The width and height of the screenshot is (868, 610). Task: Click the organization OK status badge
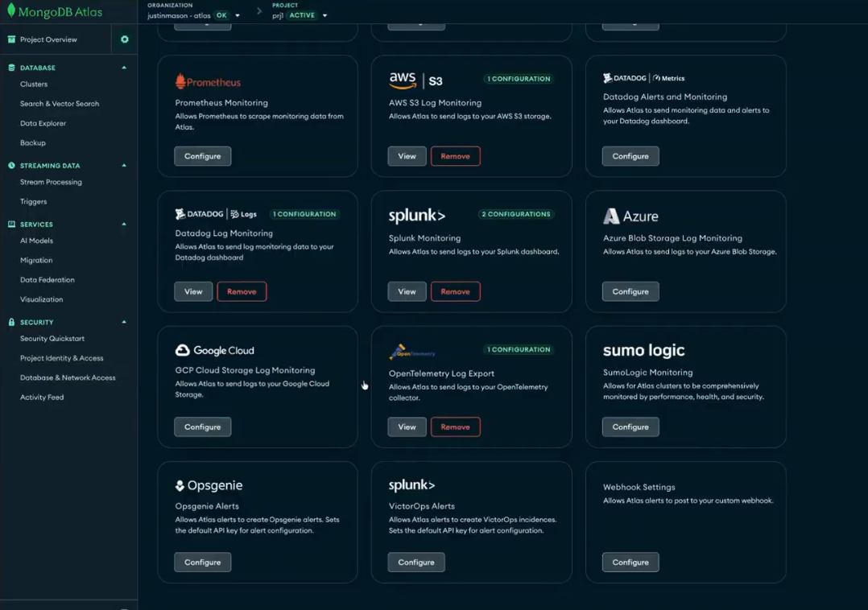[221, 15]
